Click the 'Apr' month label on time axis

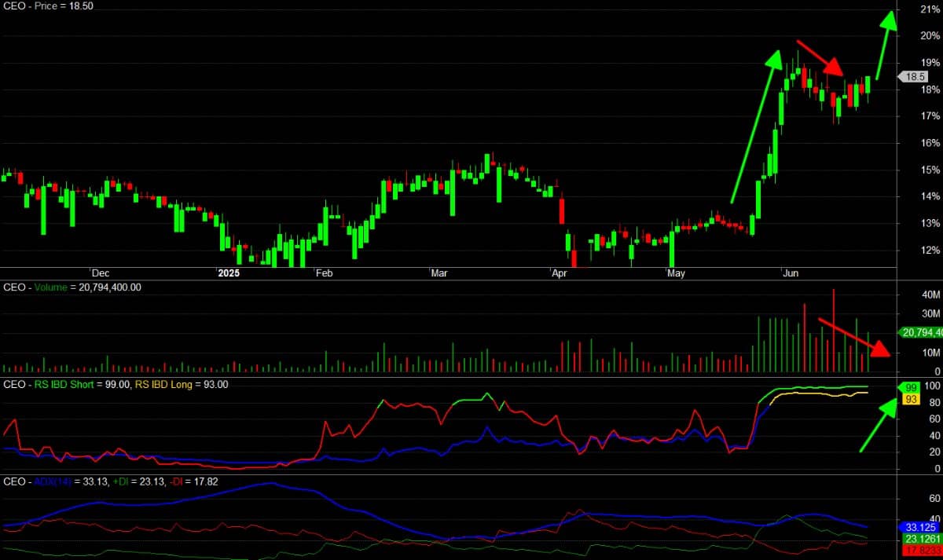[559, 273]
